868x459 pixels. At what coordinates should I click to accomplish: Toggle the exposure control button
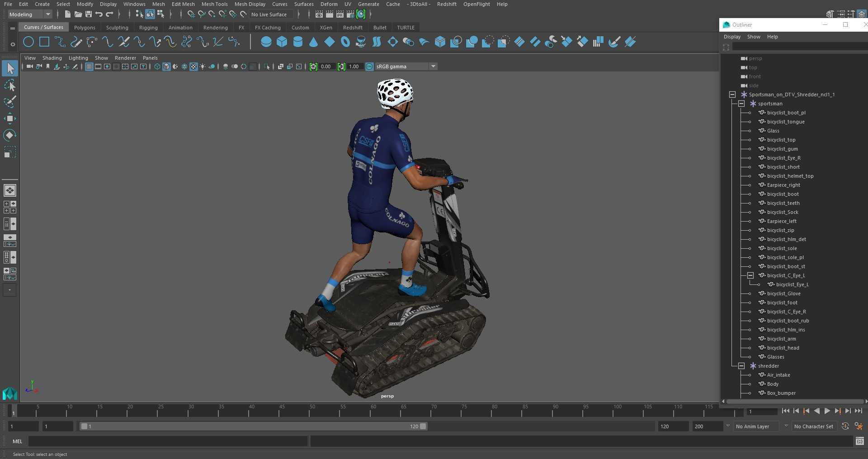coord(313,66)
